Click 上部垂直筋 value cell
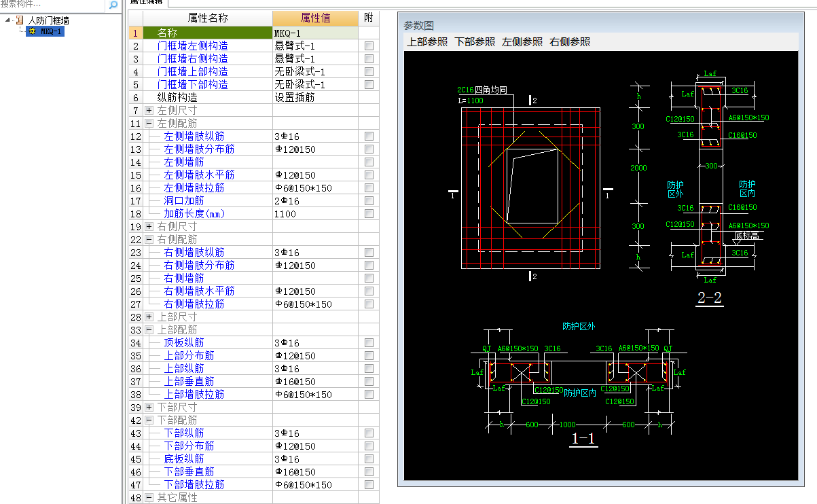 pos(315,381)
